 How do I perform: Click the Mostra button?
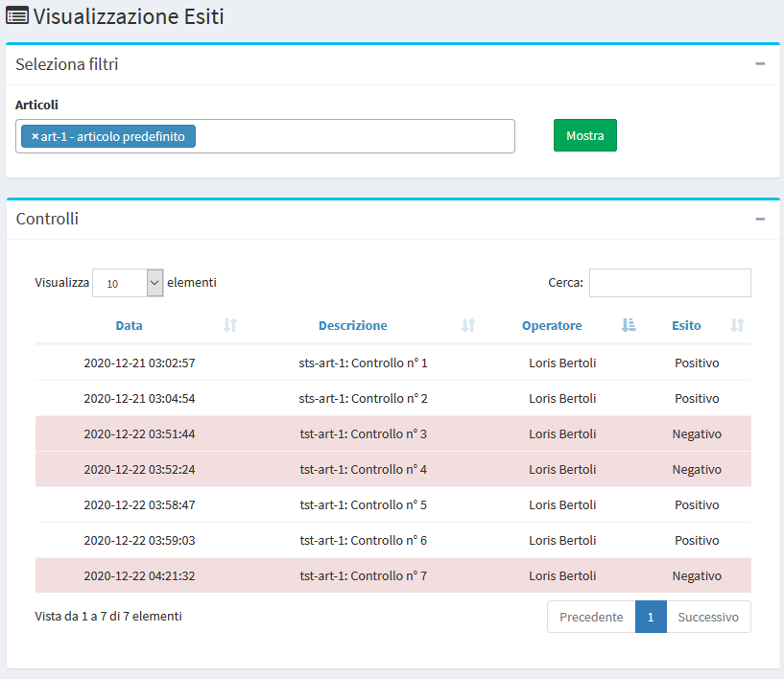pyautogui.click(x=585, y=135)
